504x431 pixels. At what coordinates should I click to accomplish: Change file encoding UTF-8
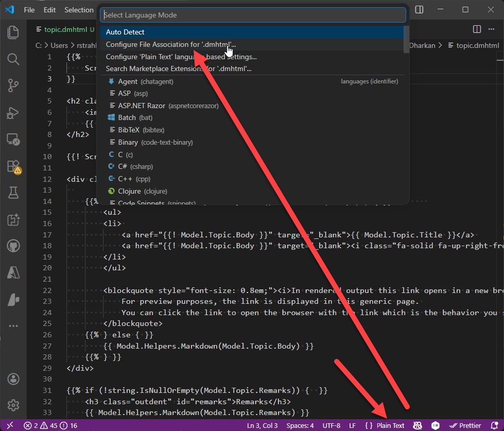coord(331,425)
